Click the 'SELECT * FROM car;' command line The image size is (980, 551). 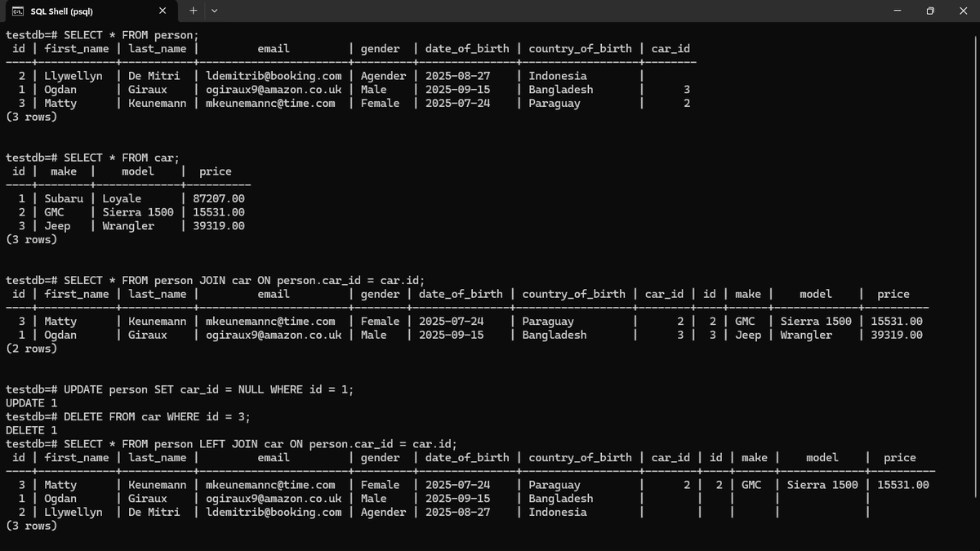point(92,158)
